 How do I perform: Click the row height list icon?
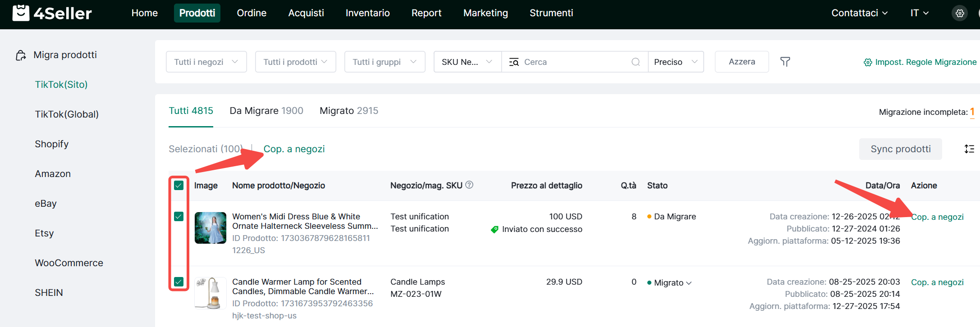click(969, 149)
